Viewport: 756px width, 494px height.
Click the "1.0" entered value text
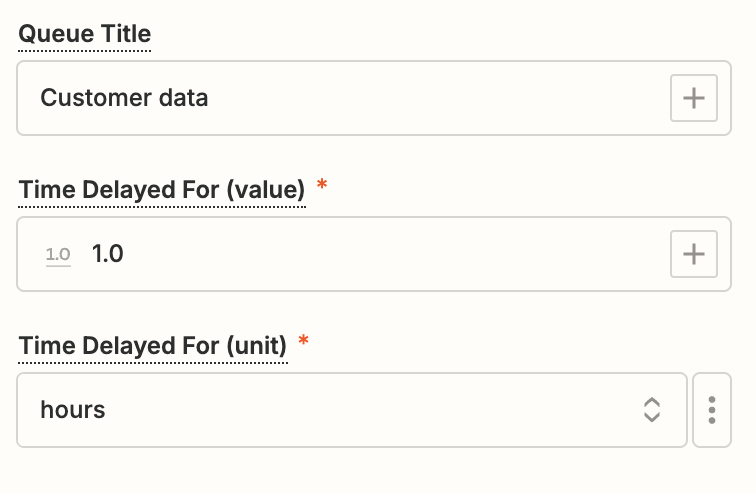[107, 254]
